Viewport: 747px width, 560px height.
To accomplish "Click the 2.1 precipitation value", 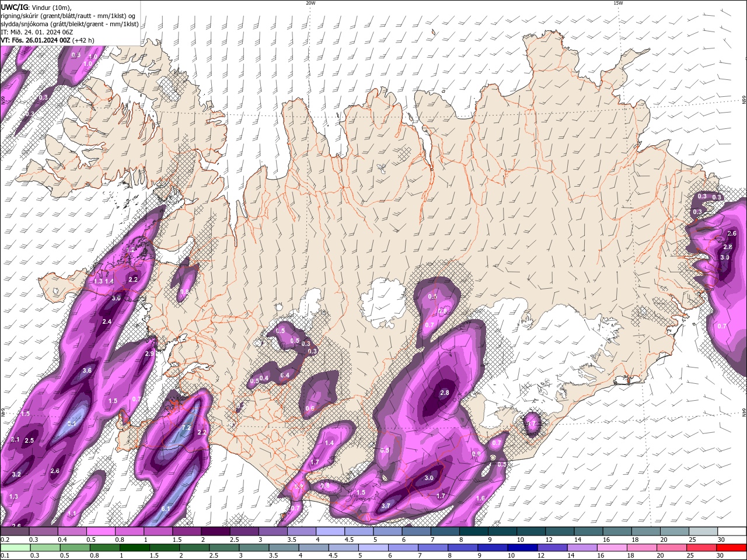I will pyautogui.click(x=15, y=439).
